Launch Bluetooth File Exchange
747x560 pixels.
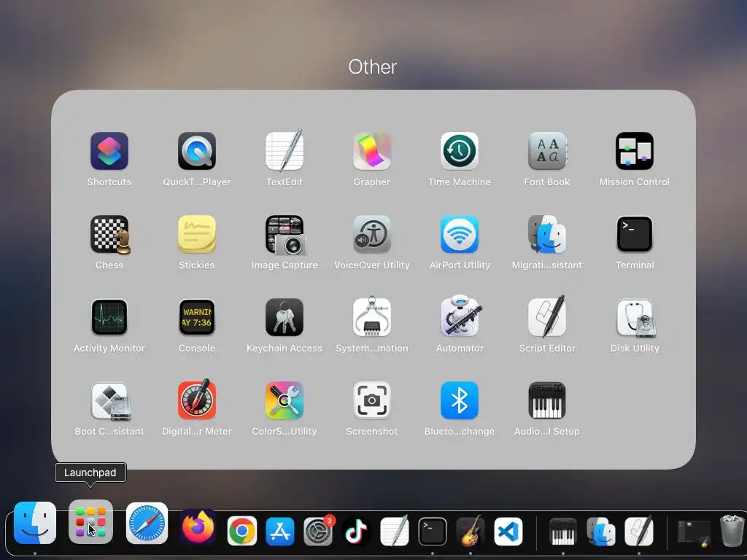pyautogui.click(x=460, y=400)
